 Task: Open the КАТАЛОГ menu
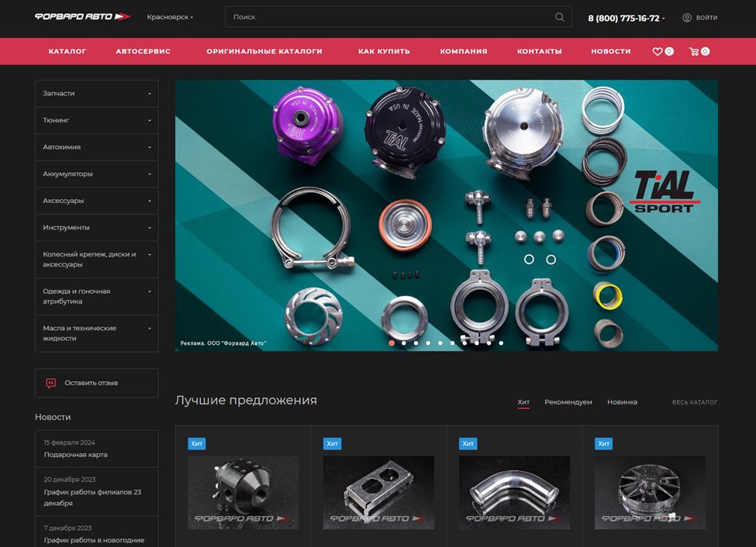click(x=67, y=51)
